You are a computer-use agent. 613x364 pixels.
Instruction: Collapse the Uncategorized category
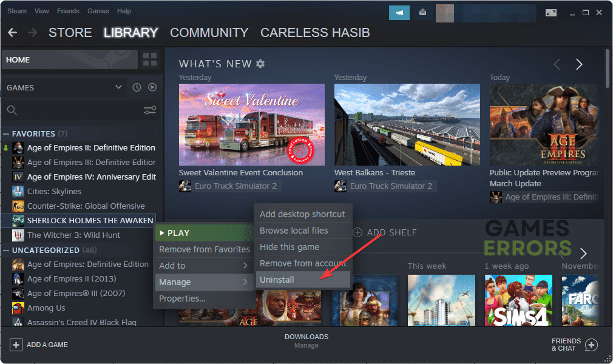(x=6, y=250)
